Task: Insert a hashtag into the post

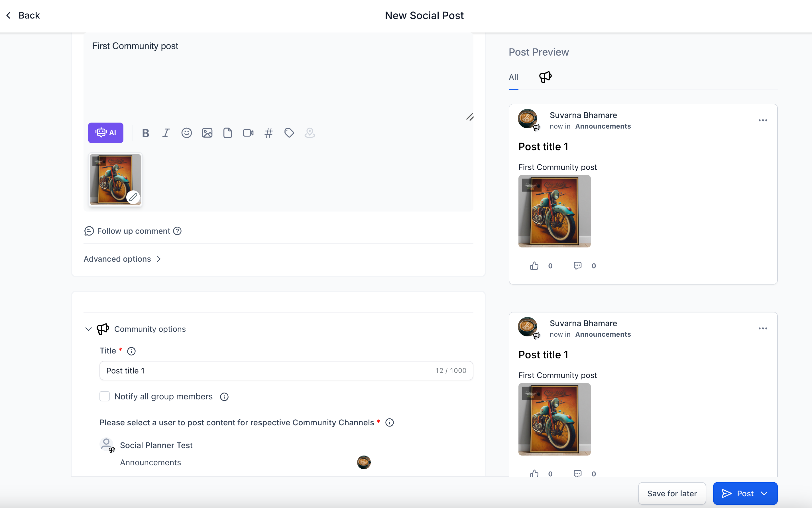Action: 269,133
